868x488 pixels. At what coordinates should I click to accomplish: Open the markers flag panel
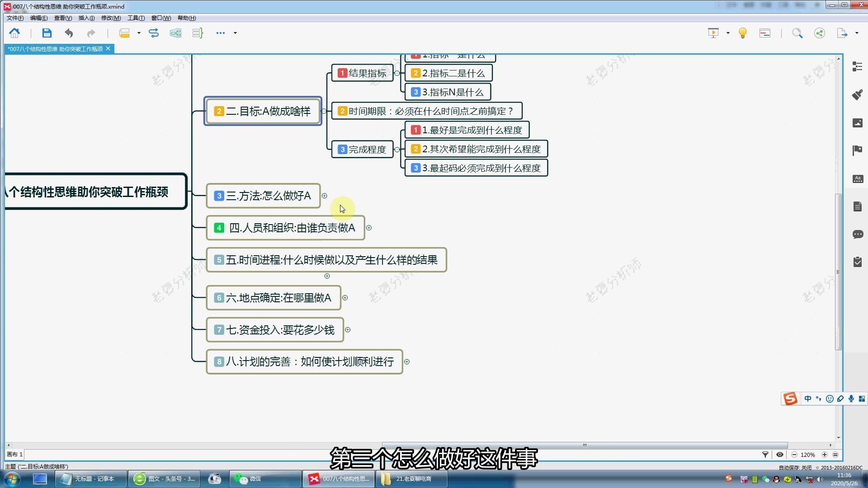click(x=857, y=150)
